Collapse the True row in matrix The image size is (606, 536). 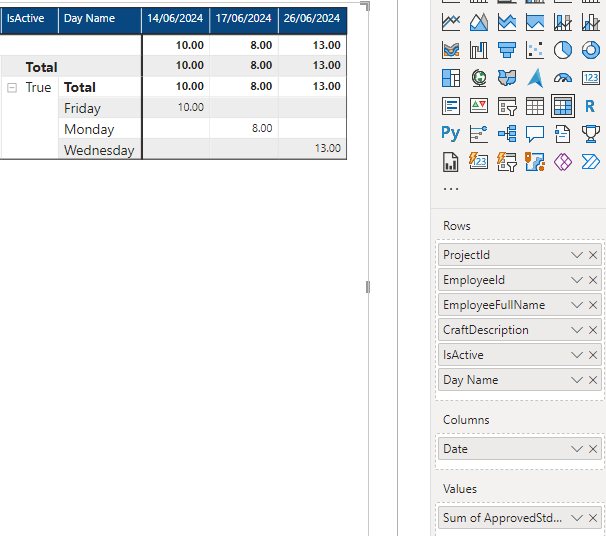coord(12,88)
